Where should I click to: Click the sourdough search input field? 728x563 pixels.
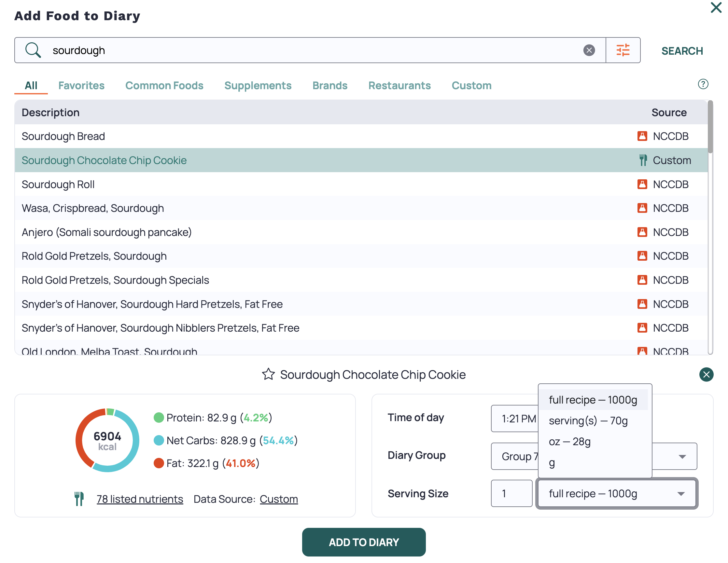pos(310,50)
